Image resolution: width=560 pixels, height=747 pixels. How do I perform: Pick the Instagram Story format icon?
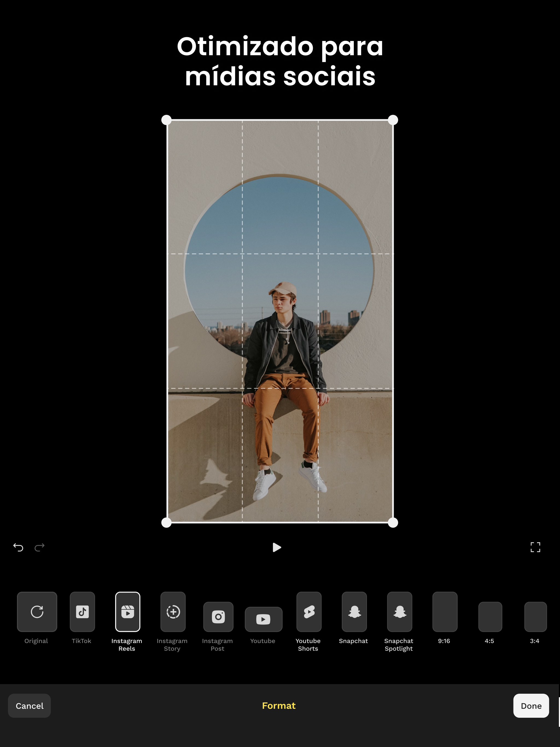pos(173,612)
